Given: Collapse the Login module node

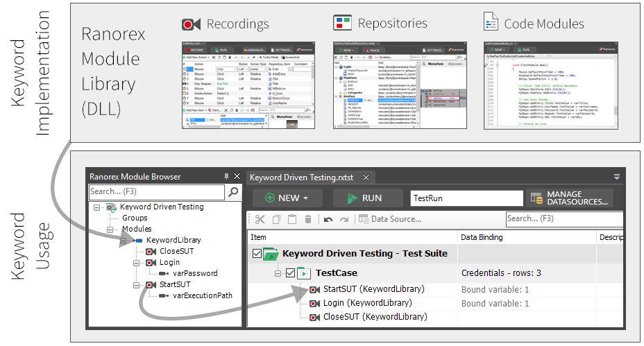Looking at the screenshot, I should 136,263.
